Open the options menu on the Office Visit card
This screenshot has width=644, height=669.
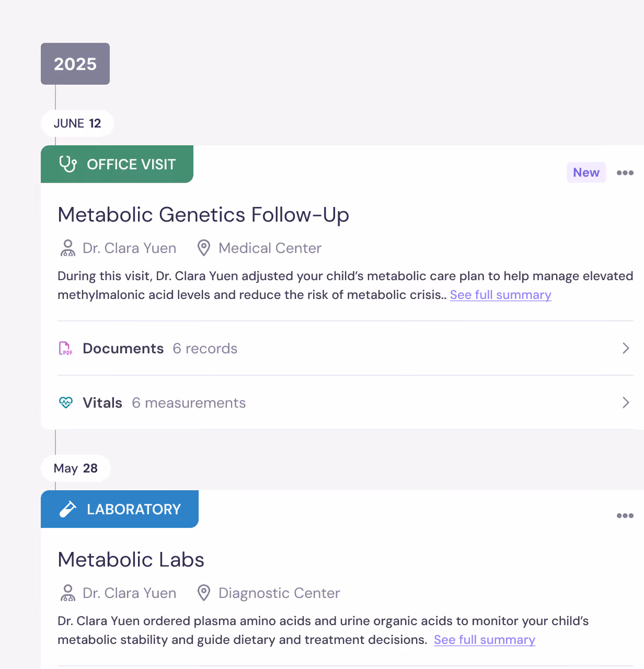pos(625,172)
